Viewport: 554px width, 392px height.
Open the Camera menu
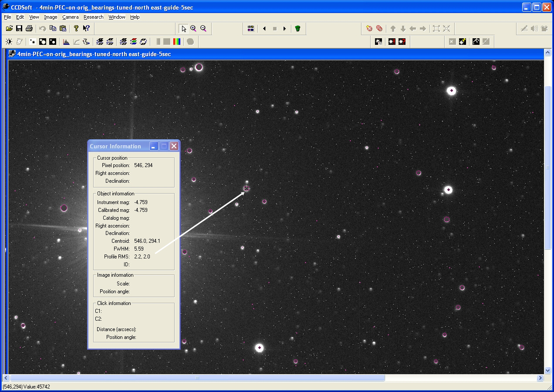pyautogui.click(x=70, y=17)
